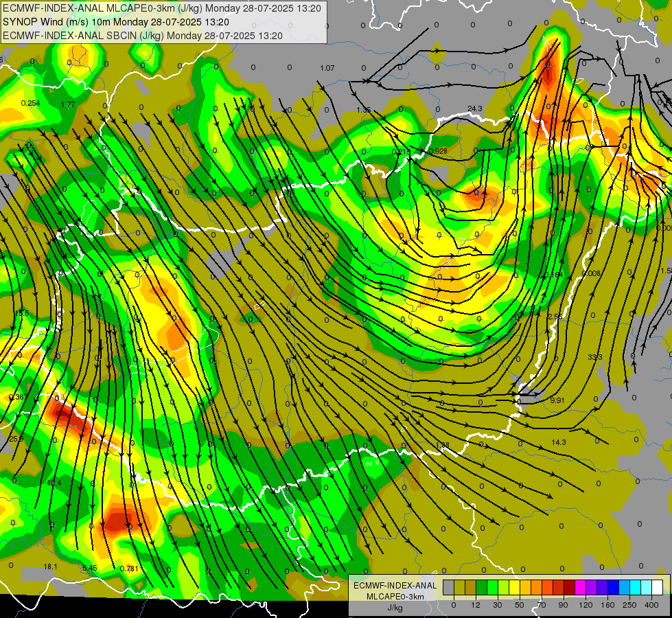Pick the amber-gold legend swatch after 50
Image resolution: width=672 pixels, height=618 pixels.
[x=526, y=587]
